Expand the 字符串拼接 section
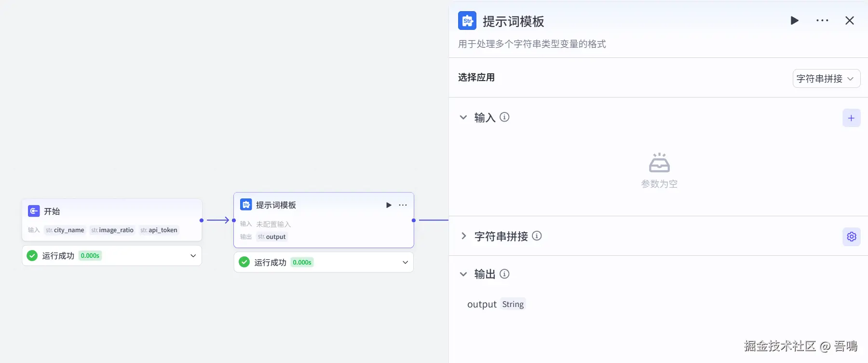The width and height of the screenshot is (868, 363). coord(463,236)
